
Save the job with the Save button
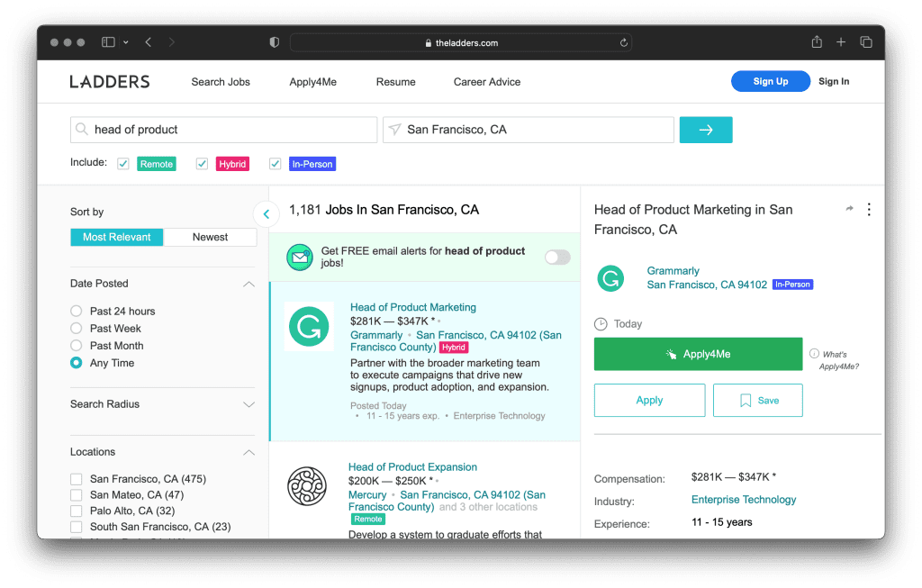757,401
